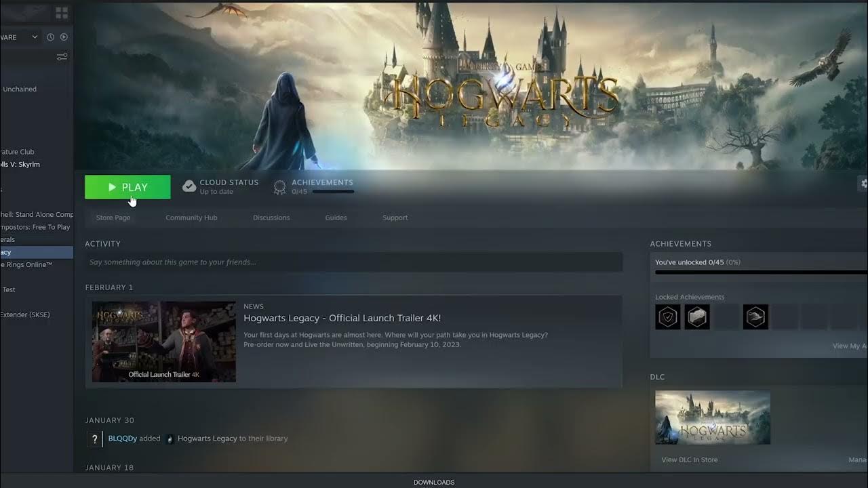Open the game settings gear icon
Image resolution: width=868 pixels, height=488 pixels.
(864, 183)
